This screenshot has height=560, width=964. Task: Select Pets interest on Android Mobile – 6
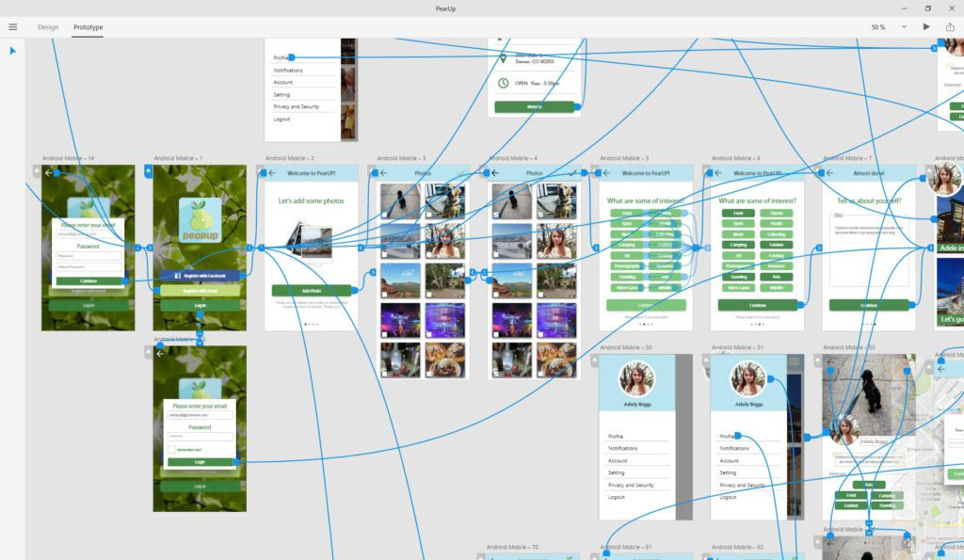[x=777, y=278]
